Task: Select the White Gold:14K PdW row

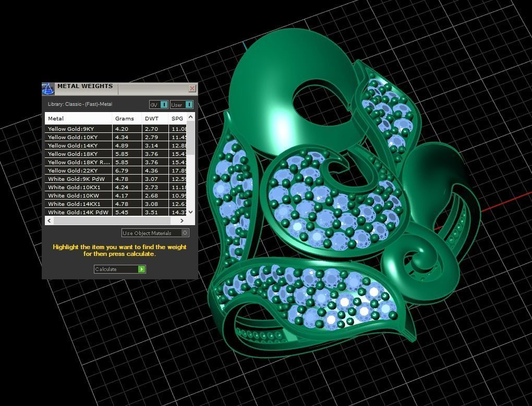Action: [116, 212]
